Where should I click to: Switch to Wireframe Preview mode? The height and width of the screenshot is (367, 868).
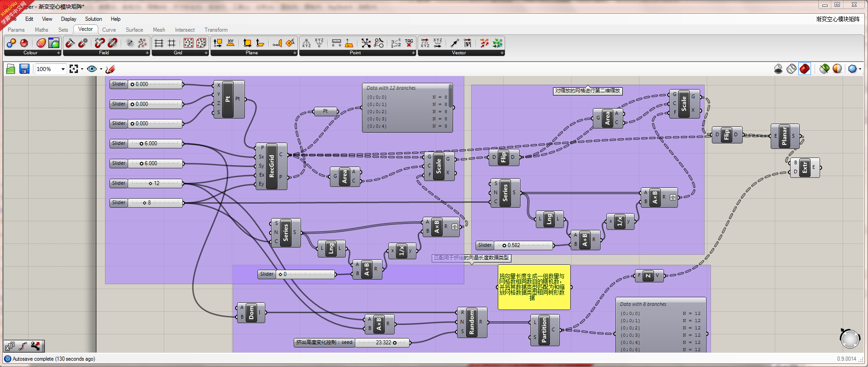coord(792,69)
